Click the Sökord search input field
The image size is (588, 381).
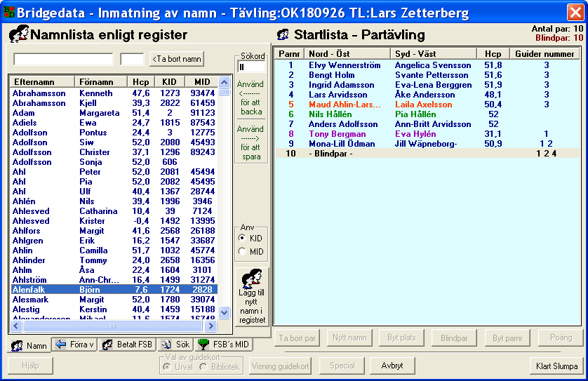(x=251, y=67)
